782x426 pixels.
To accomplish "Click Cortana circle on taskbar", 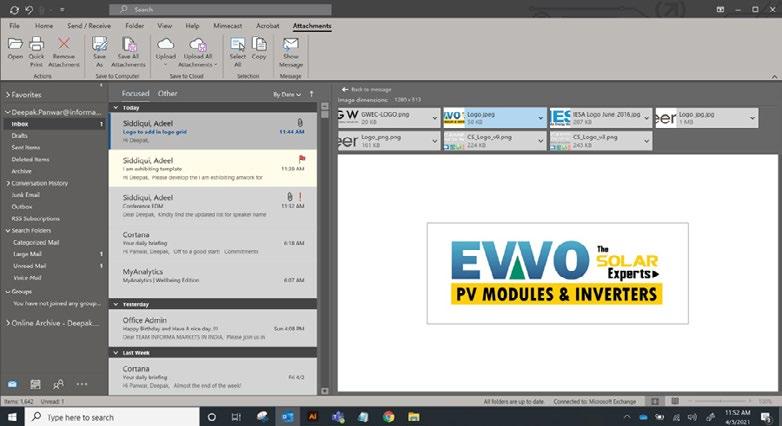I will pyautogui.click(x=211, y=417).
